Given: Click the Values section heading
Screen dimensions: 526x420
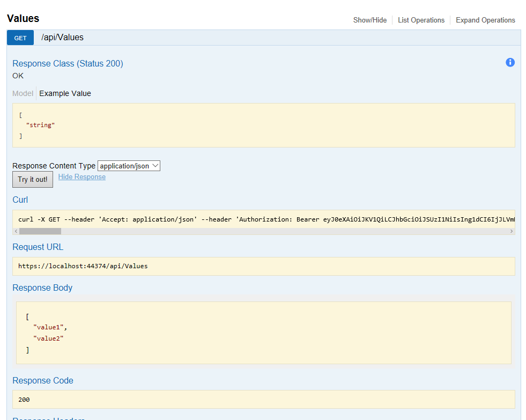Looking at the screenshot, I should tap(23, 18).
